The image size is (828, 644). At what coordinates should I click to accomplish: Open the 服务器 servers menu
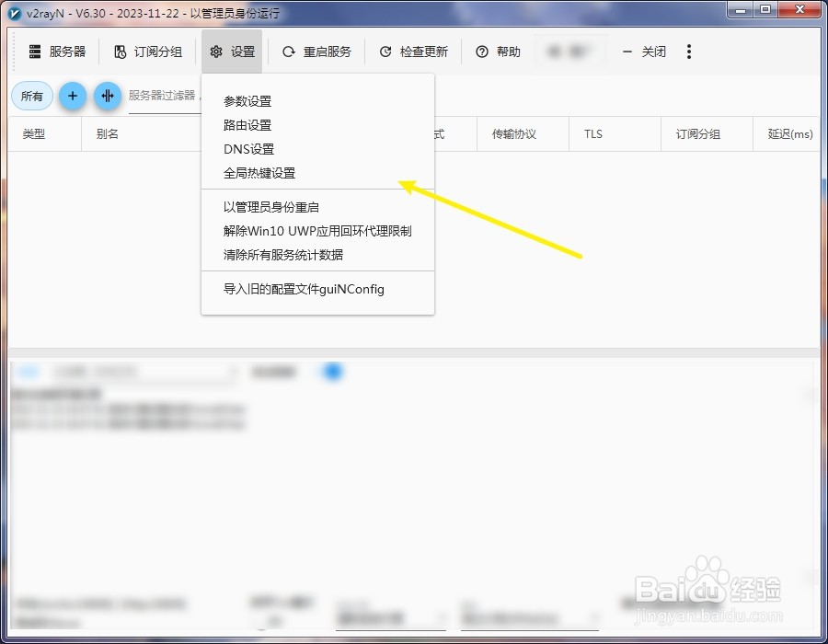57,52
